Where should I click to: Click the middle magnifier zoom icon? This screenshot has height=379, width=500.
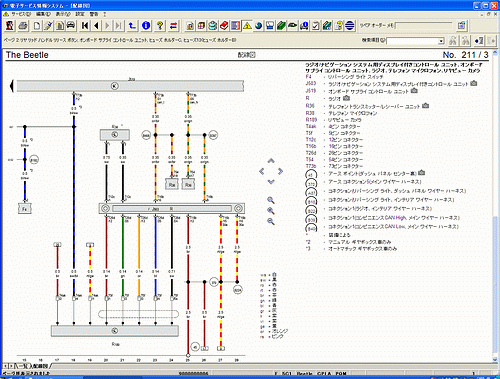tap(271, 211)
